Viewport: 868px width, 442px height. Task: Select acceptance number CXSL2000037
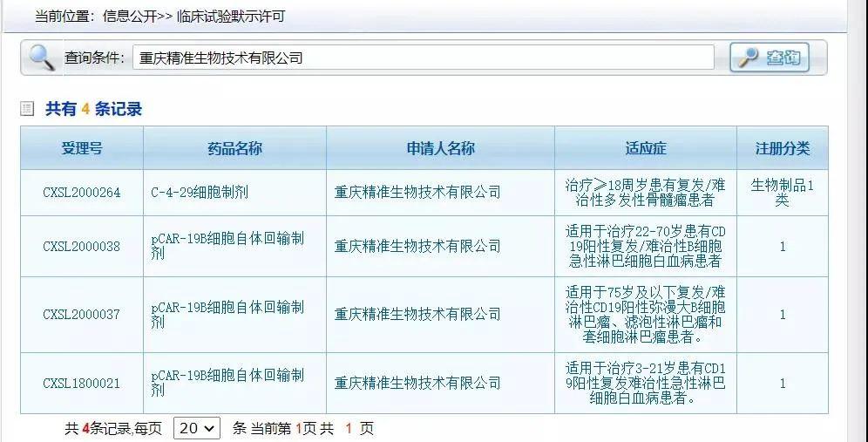[x=82, y=315]
